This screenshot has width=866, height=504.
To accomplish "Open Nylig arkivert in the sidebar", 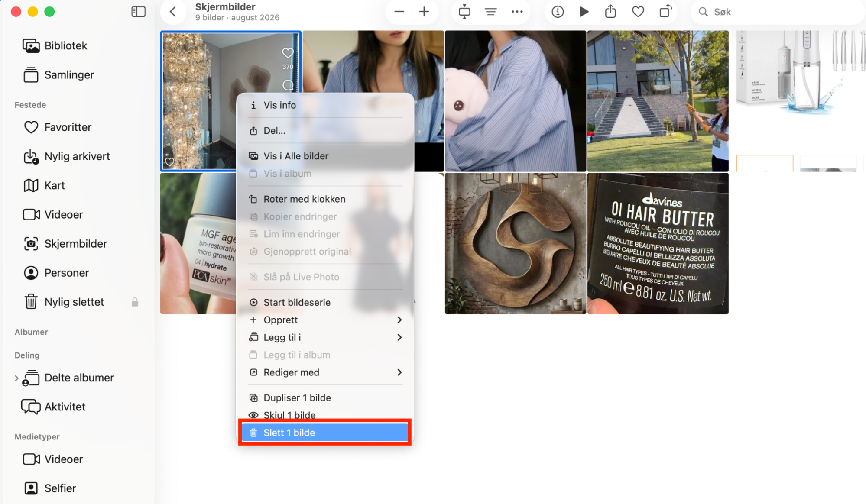I will (78, 156).
